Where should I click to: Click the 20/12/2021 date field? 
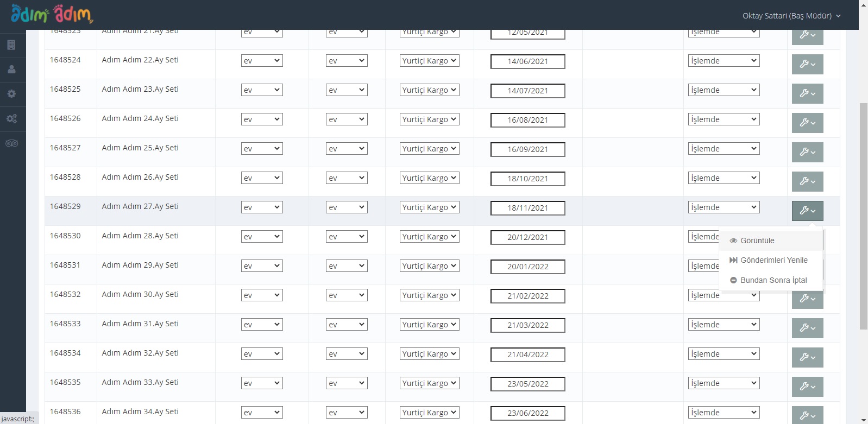coord(527,237)
